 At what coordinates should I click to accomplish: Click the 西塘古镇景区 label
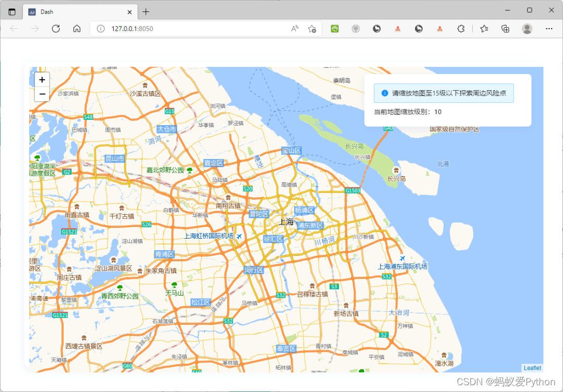point(84,347)
